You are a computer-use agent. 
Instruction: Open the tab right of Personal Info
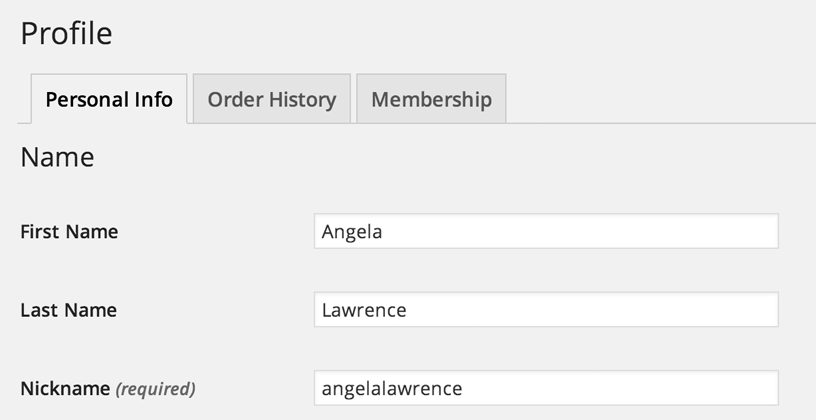[271, 99]
